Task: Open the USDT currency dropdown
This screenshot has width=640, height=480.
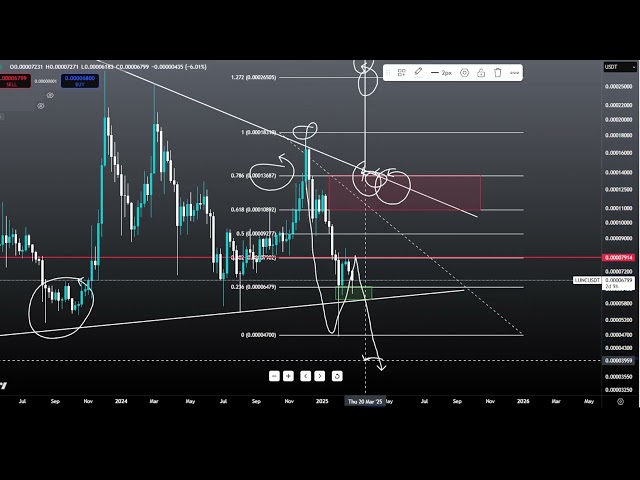Action: 611,67
